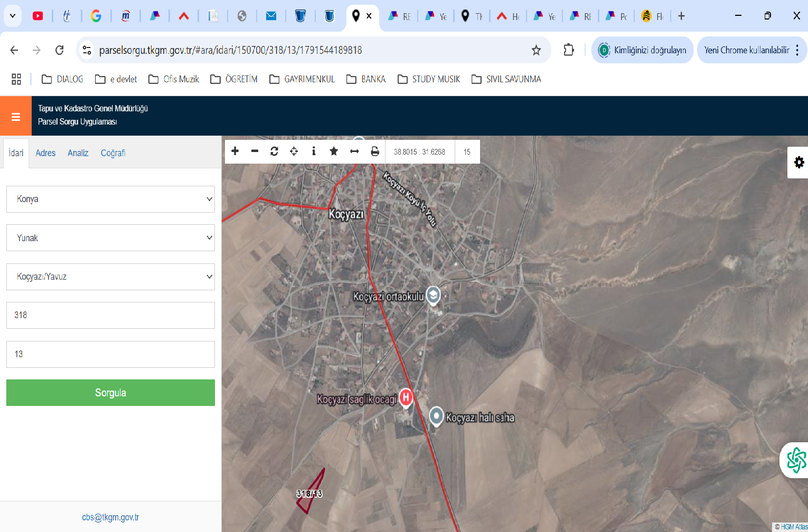Viewport: 808px width, 532px height.
Task: Refresh the map view
Action: pyautogui.click(x=274, y=151)
